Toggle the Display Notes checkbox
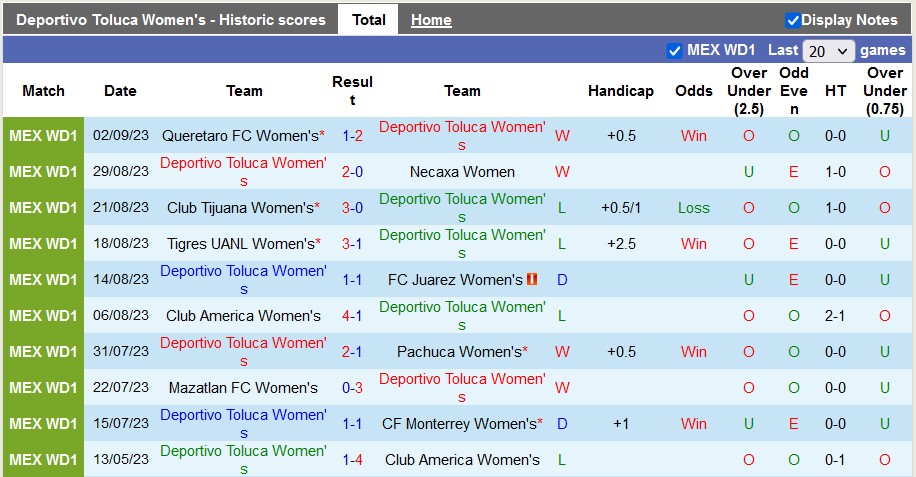916x477 pixels. (x=793, y=20)
